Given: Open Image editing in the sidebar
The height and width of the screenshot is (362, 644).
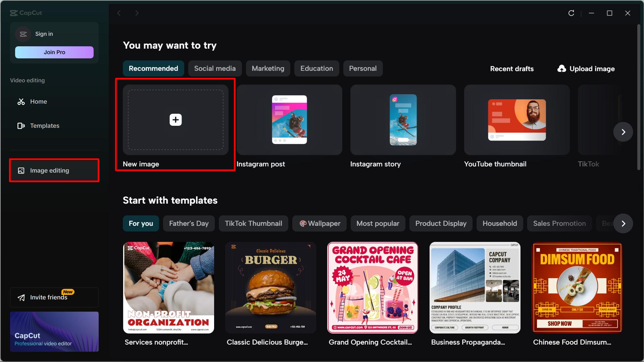Looking at the screenshot, I should [x=49, y=170].
